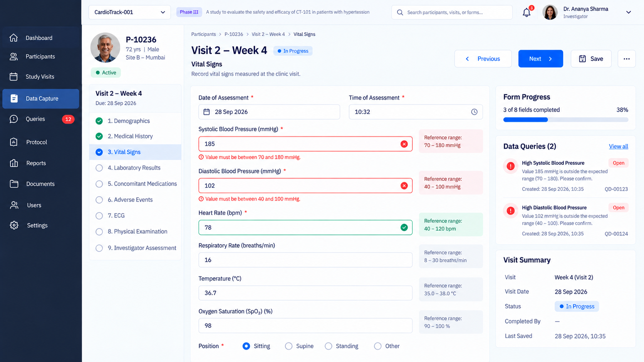This screenshot has width=644, height=362.
Task: Select Supine position radio button
Action: click(288, 346)
